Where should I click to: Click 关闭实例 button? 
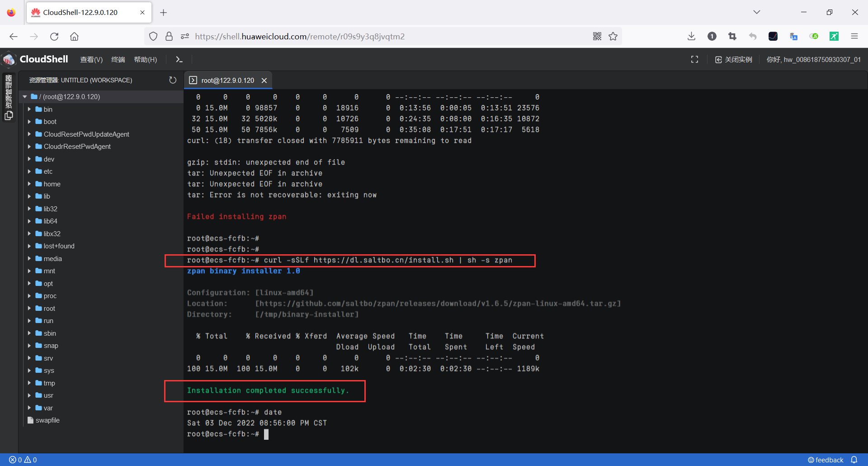pos(734,60)
